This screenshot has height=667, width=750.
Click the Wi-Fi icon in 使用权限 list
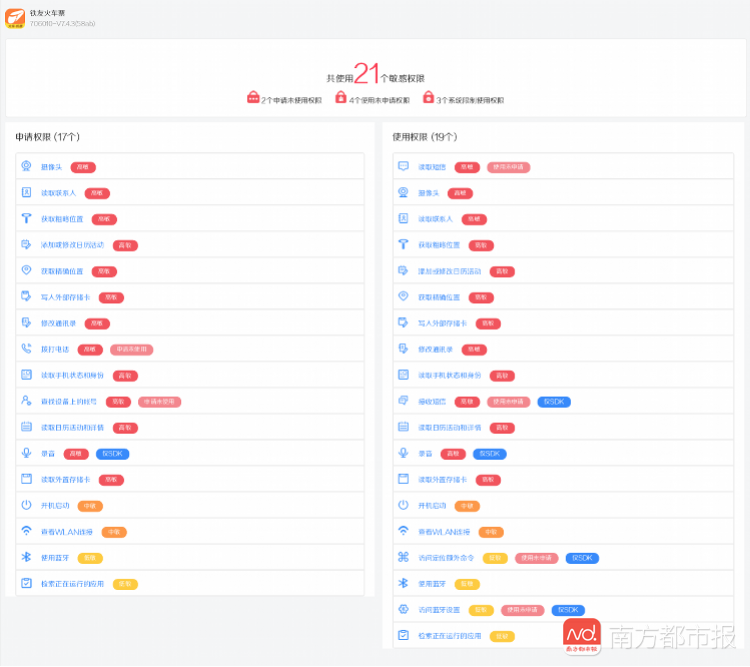(x=403, y=531)
